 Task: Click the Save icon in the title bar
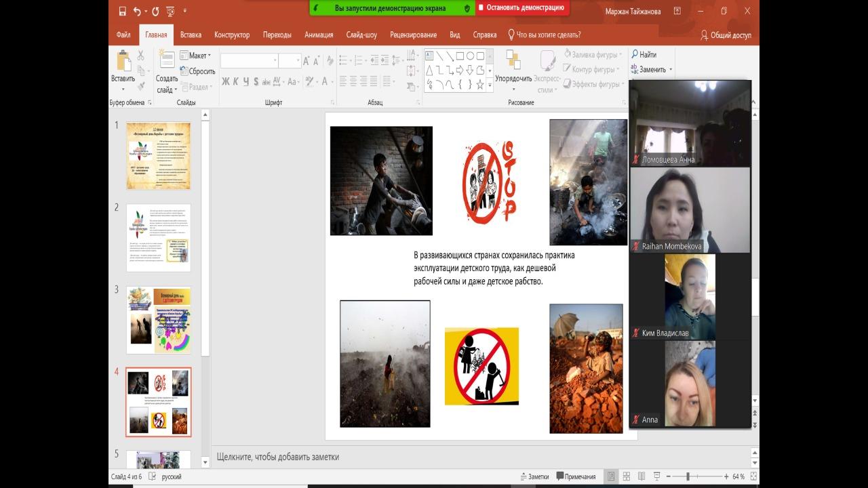122,12
